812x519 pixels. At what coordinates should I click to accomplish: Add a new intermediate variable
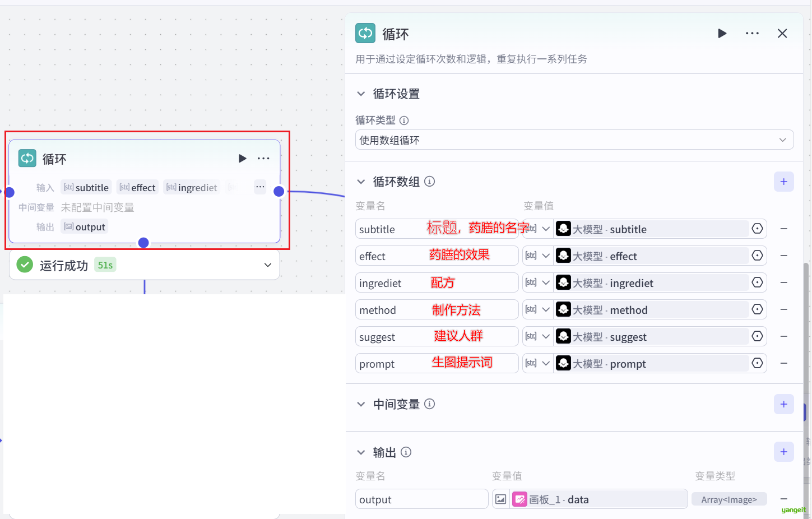[783, 404]
